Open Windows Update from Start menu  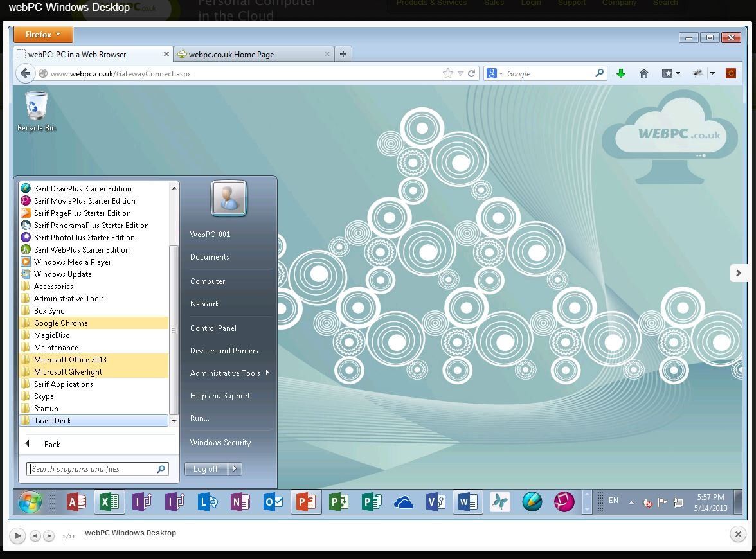(x=94, y=274)
